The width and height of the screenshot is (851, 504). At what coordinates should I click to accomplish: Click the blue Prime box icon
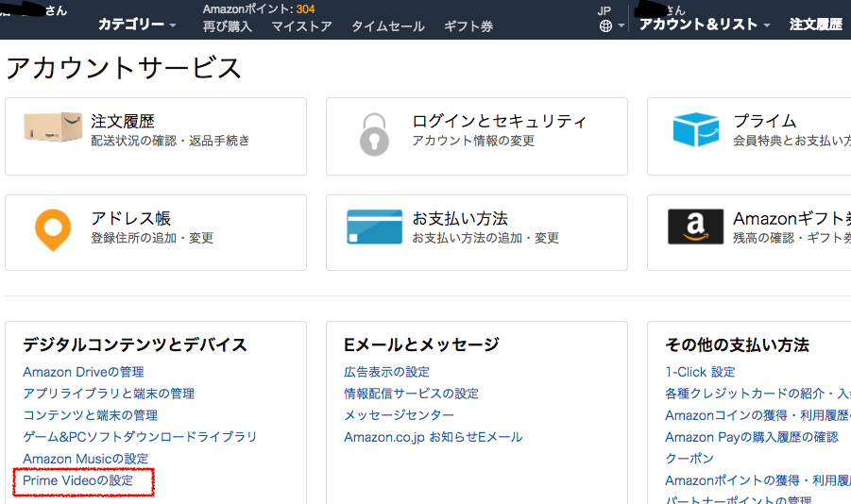(x=696, y=129)
